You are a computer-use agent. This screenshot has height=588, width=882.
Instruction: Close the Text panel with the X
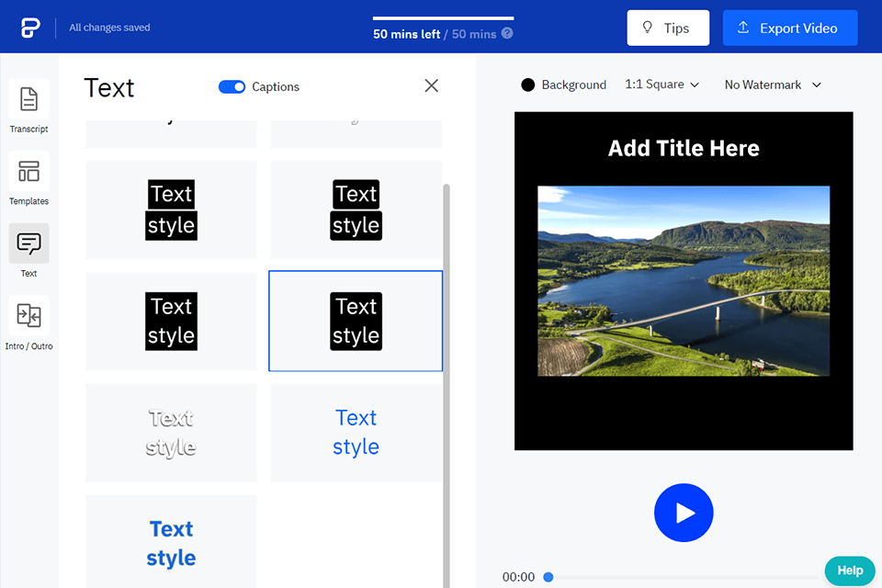[432, 85]
